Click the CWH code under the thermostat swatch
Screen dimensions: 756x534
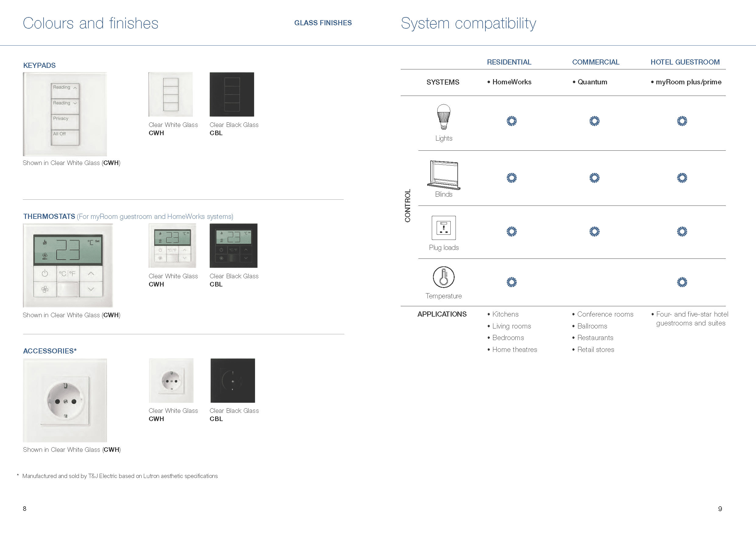pos(156,284)
